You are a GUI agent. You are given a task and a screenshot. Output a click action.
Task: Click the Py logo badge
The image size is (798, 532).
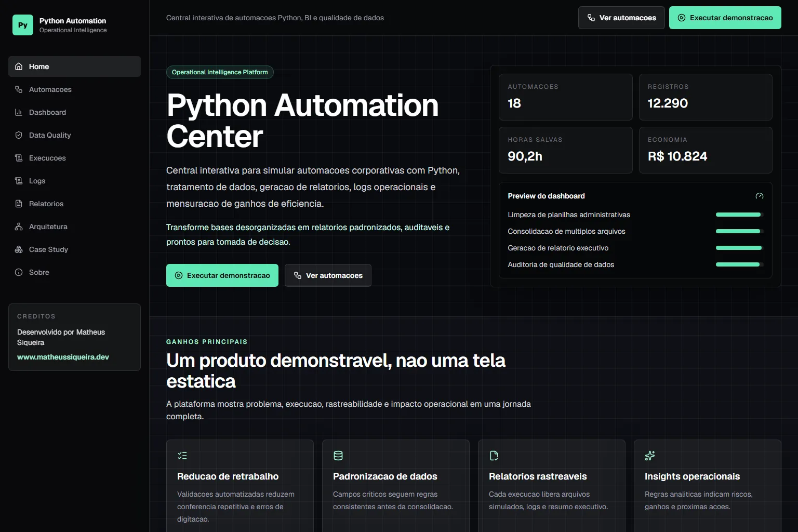23,25
